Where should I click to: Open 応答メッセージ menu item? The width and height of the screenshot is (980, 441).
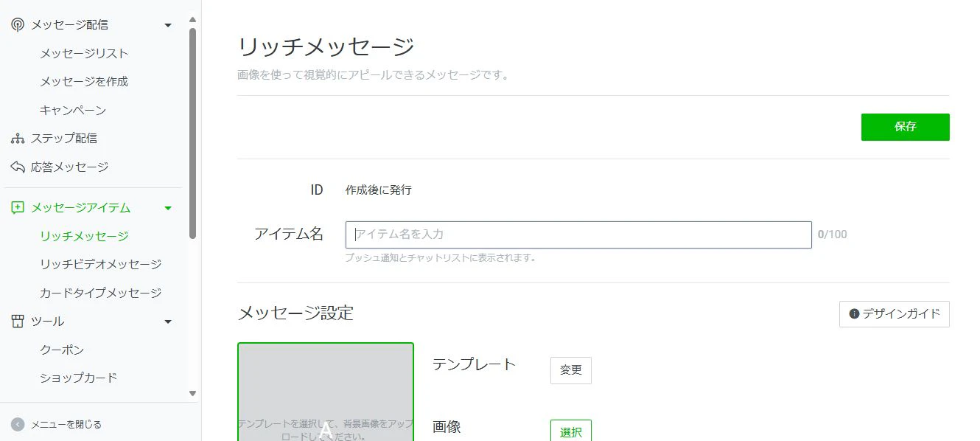point(70,167)
